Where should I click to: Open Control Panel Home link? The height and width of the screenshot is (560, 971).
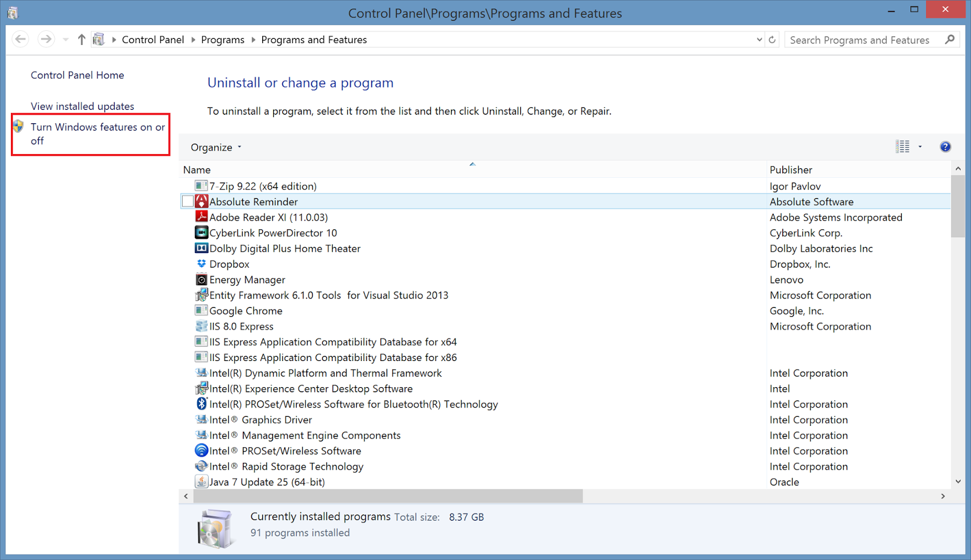77,75
